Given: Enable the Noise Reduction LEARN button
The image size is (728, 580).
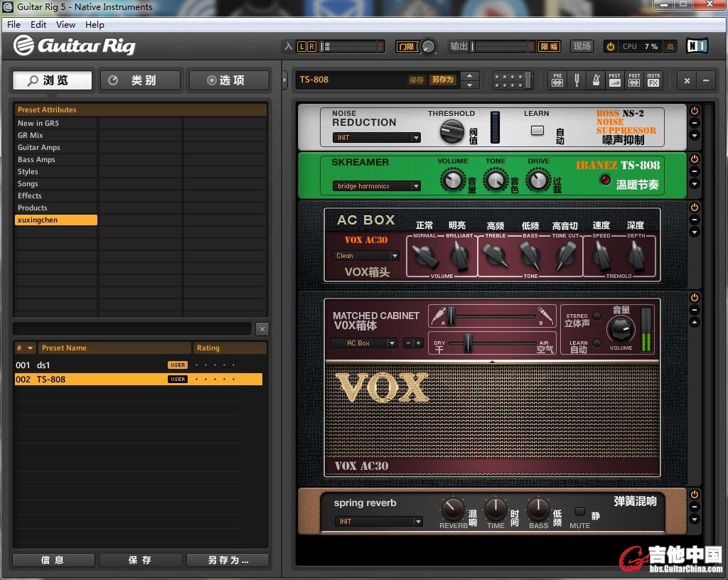Looking at the screenshot, I should click(x=537, y=130).
